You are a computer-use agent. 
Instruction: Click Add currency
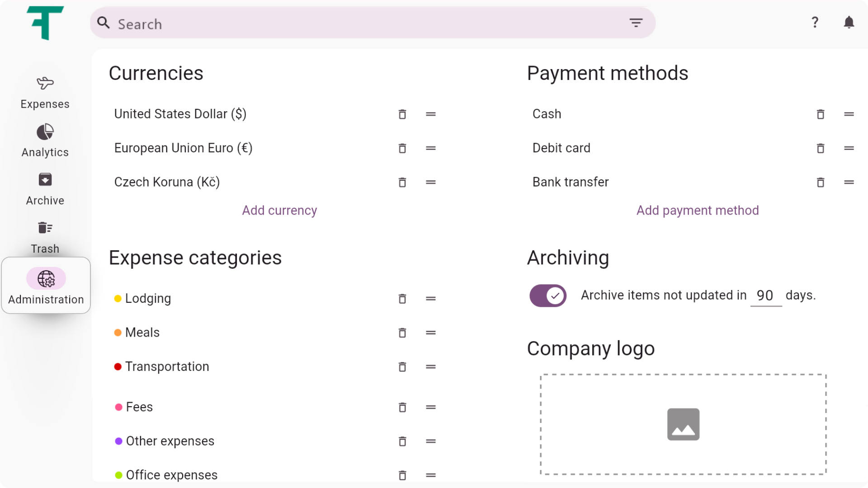click(x=279, y=210)
